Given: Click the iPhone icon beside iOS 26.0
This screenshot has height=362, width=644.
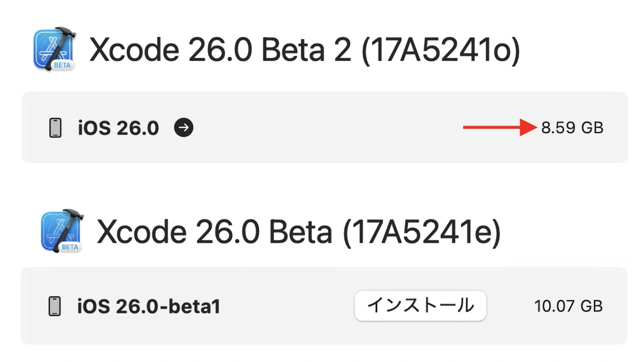Looking at the screenshot, I should click(55, 128).
